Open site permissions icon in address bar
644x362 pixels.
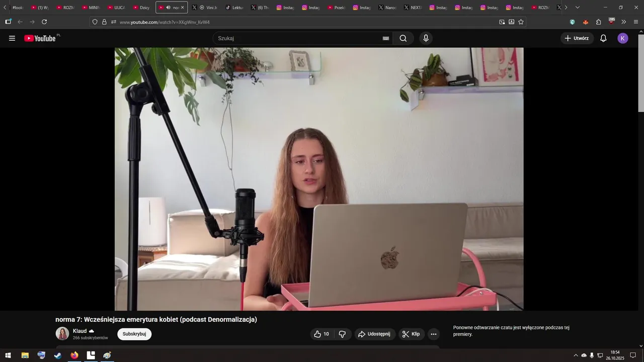click(x=114, y=22)
